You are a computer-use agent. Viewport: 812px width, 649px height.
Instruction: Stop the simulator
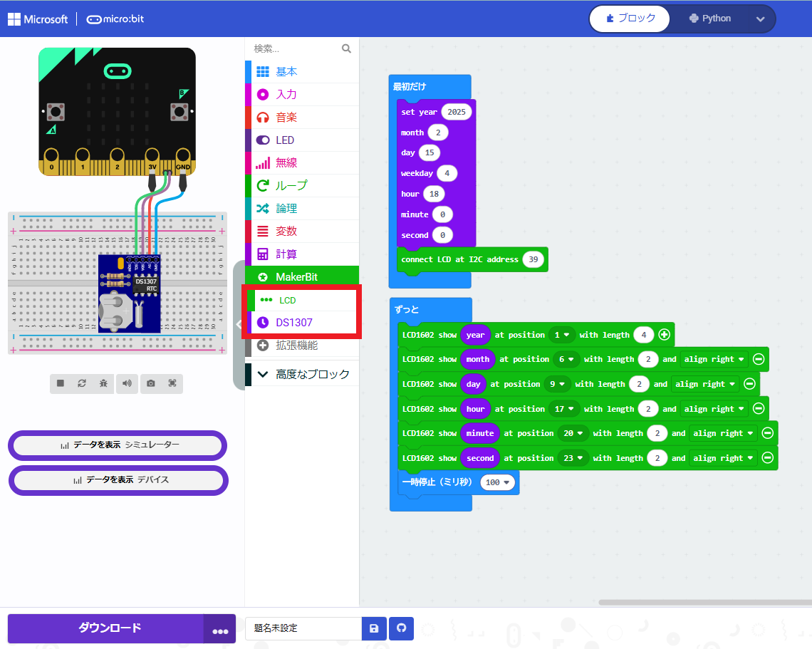coord(61,383)
